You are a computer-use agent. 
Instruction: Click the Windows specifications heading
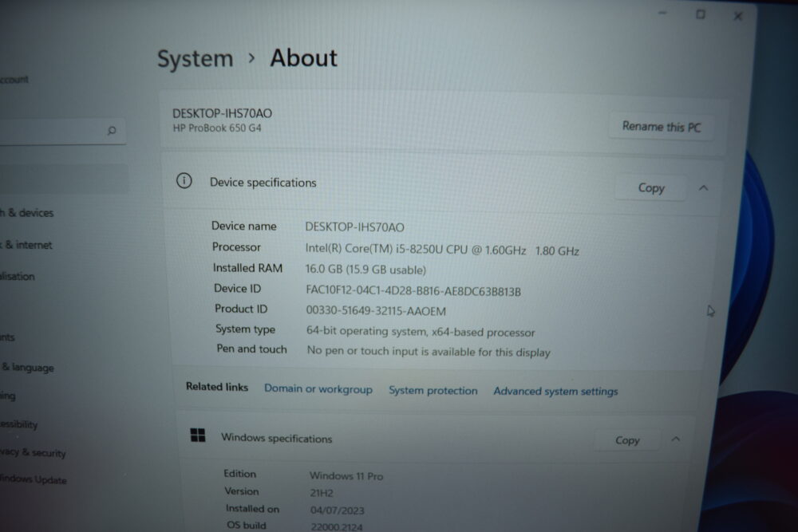(276, 438)
